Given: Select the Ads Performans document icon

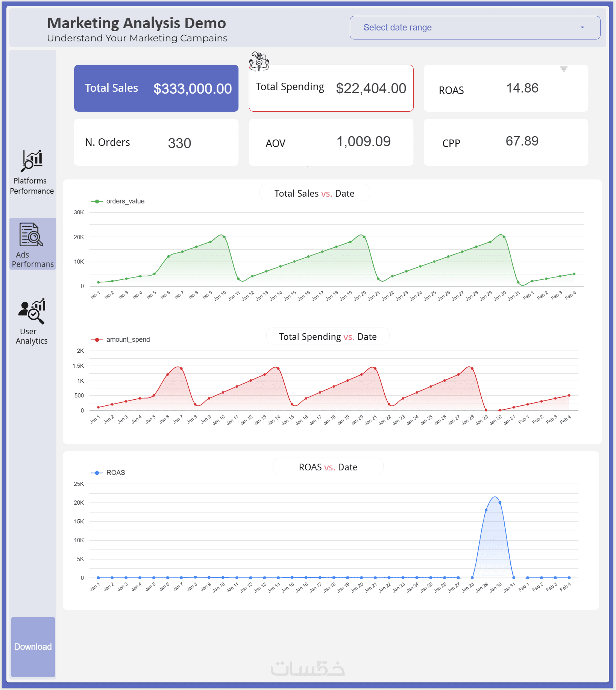Looking at the screenshot, I should (31, 234).
